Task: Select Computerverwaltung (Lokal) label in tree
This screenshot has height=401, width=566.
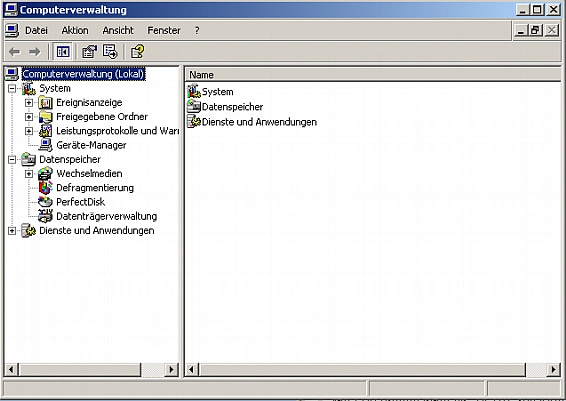Action: click(83, 74)
